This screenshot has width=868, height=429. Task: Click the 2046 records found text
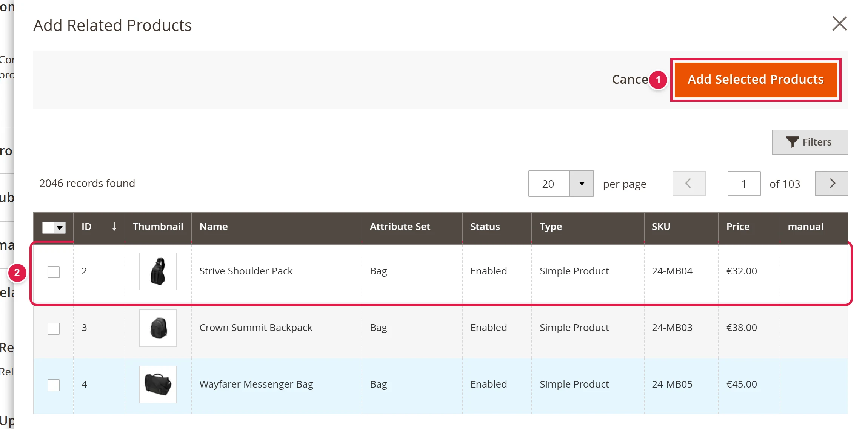coord(87,183)
